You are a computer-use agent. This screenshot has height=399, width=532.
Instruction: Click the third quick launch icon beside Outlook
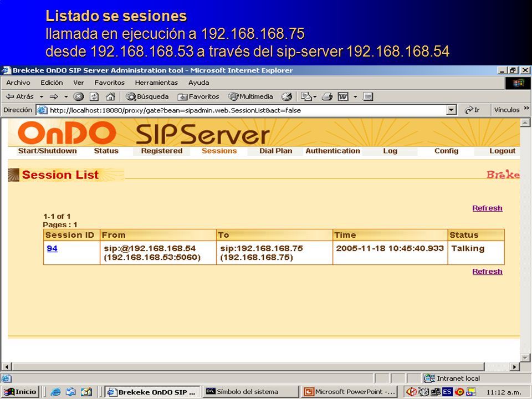point(86,392)
